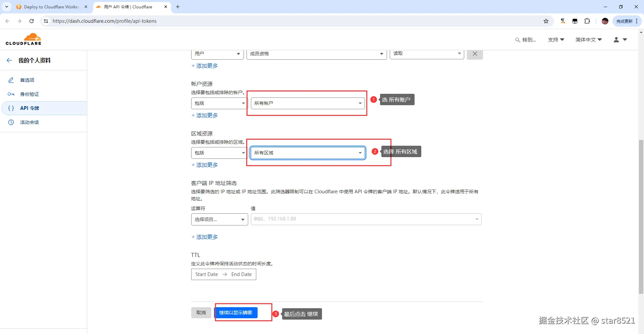Open 包括 dropdown under 区域资源
This screenshot has height=334, width=644.
click(219, 153)
